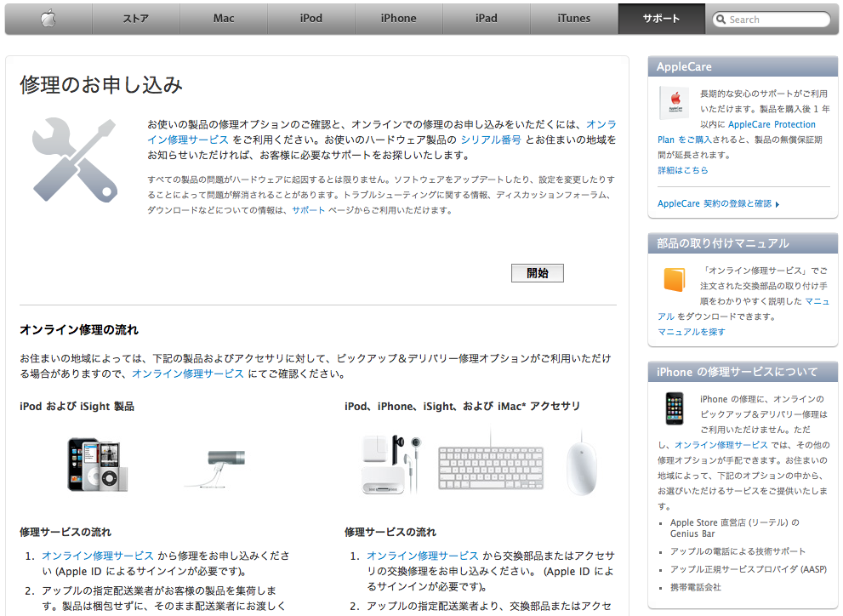Click the power adapter and earphones image
The height and width of the screenshot is (616, 843).
coord(392,464)
